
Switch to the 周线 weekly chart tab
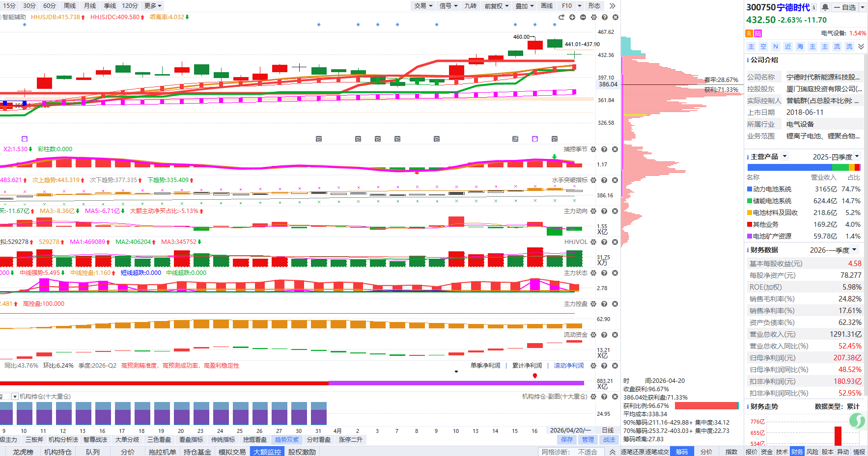coord(70,6)
